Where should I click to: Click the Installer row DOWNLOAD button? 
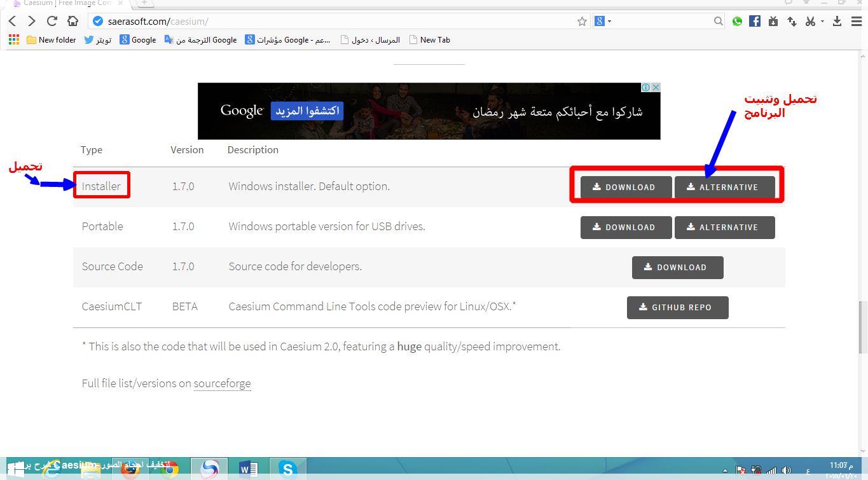point(626,187)
